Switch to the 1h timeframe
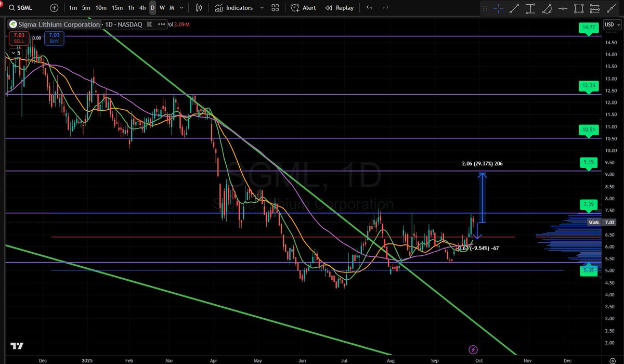Viewport: 624px width, 364px height. [x=131, y=8]
